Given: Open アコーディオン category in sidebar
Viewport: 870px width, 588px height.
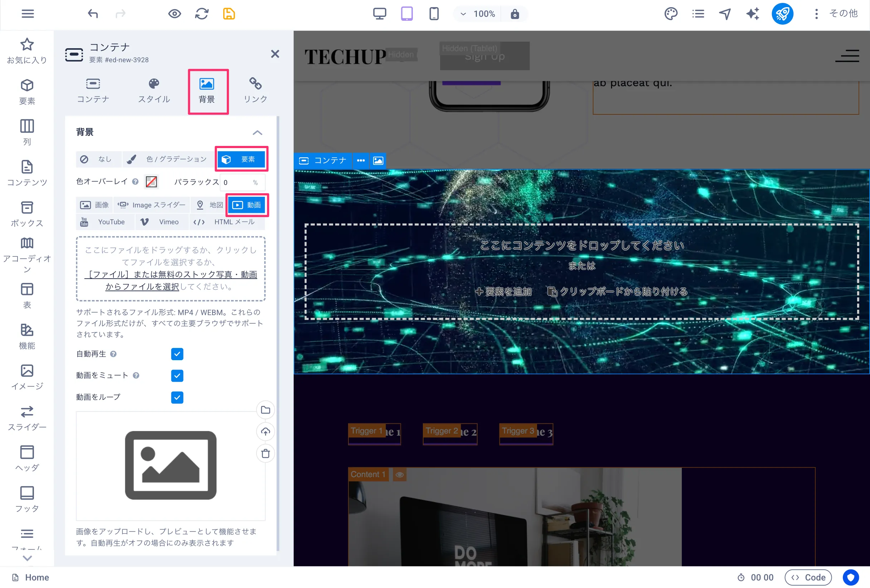Looking at the screenshot, I should pos(27,255).
